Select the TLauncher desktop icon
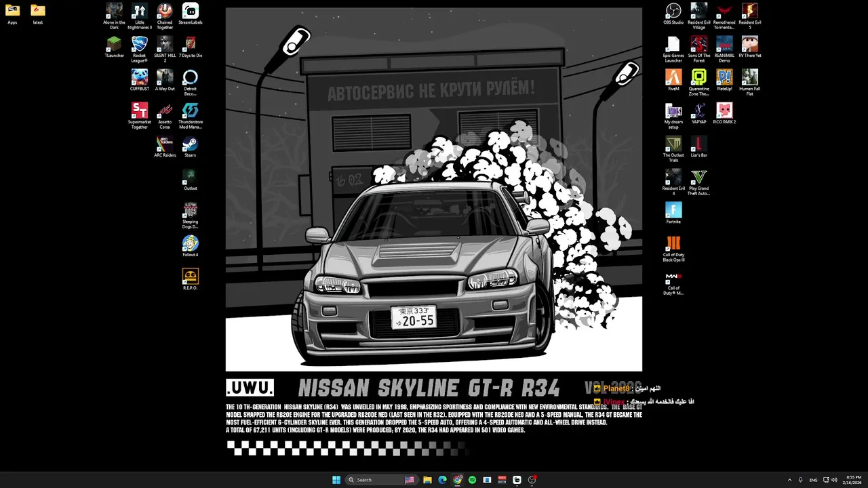The image size is (868, 488). click(114, 47)
